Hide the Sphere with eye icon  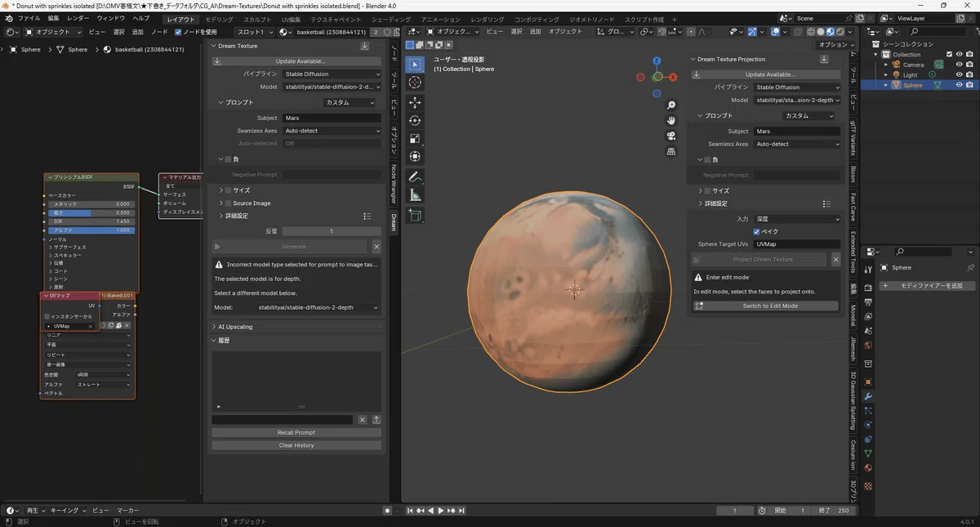(x=959, y=85)
